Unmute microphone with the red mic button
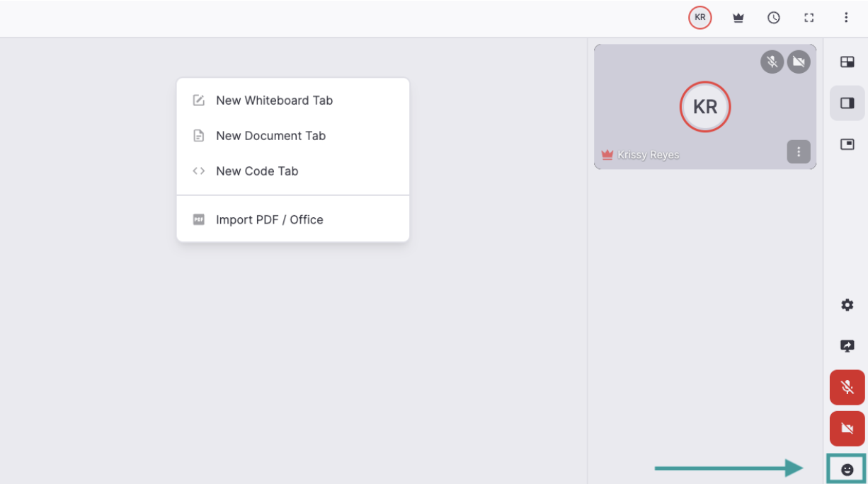This screenshot has height=484, width=868. pos(847,387)
